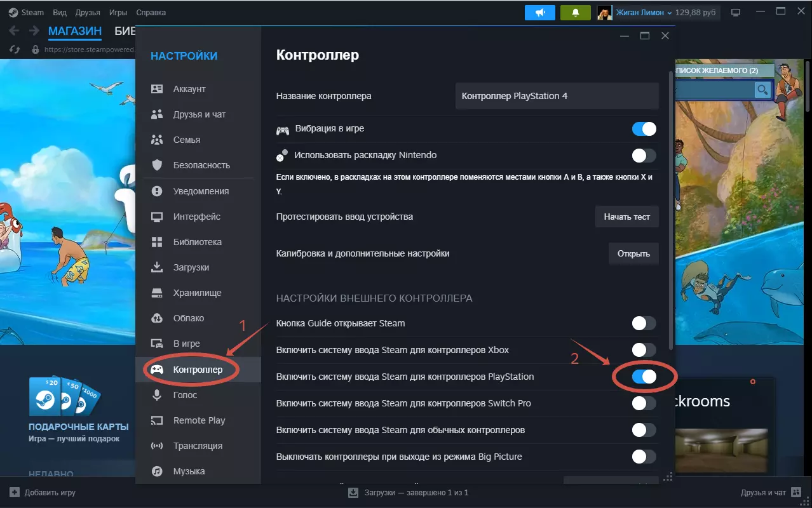Go back with the left arrow
Screen dimensions: 812x508
[14, 30]
